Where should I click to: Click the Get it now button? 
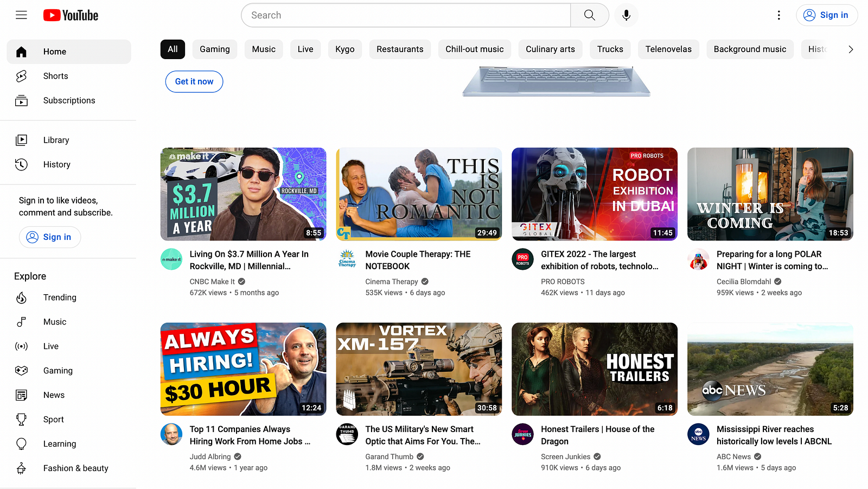(194, 81)
